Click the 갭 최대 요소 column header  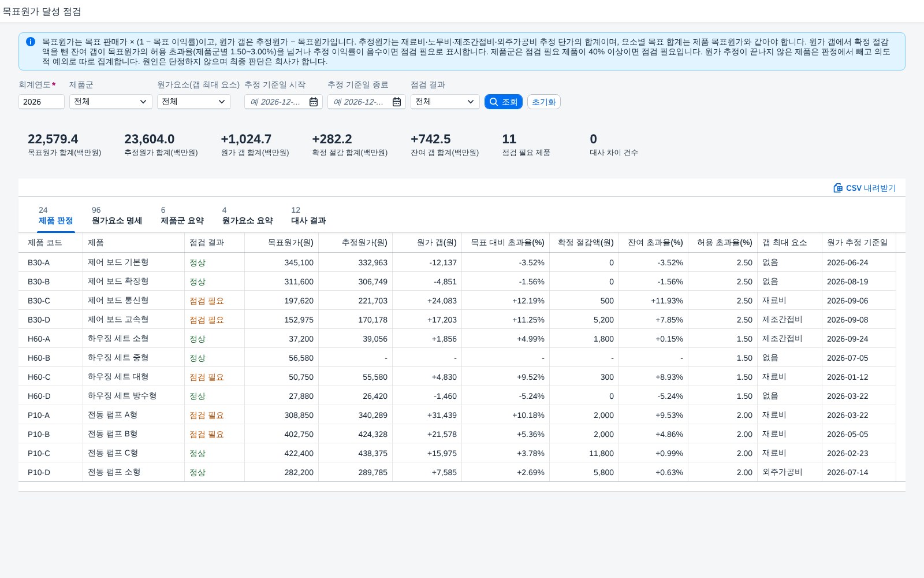tap(790, 243)
